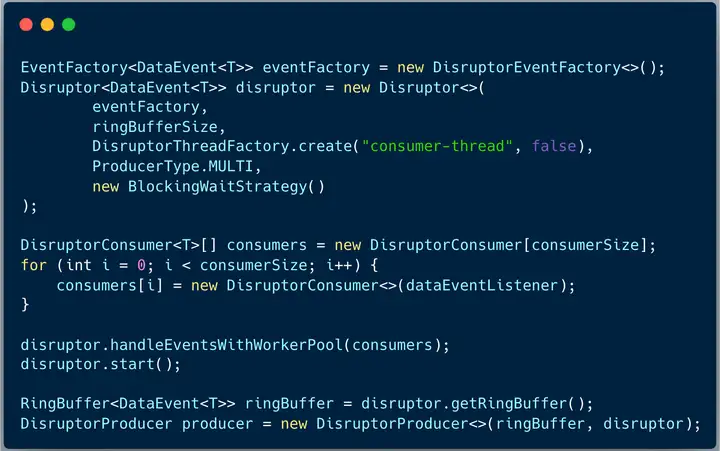This screenshot has height=451, width=720.
Task: Click dataEventListener inside the loop body
Action: (x=482, y=285)
